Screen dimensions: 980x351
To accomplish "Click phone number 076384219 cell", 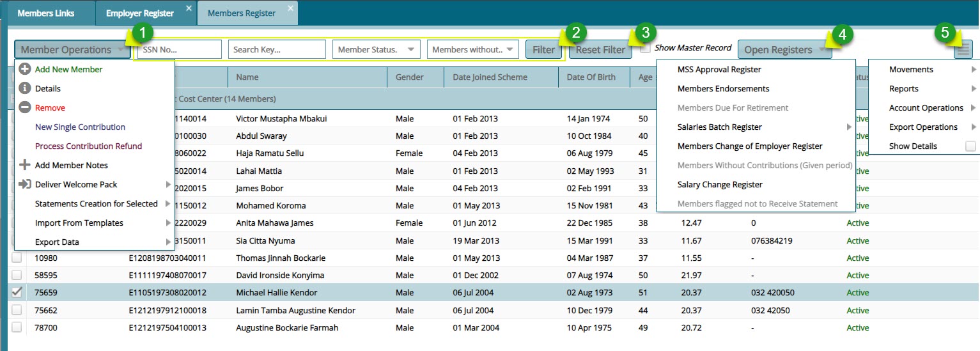I will [x=772, y=241].
